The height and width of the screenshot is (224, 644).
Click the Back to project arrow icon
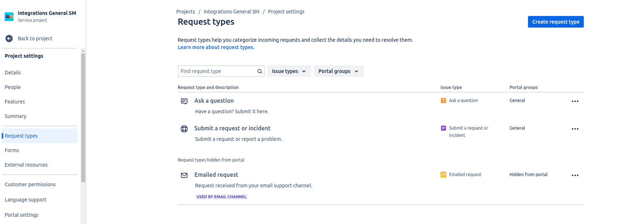(9, 38)
